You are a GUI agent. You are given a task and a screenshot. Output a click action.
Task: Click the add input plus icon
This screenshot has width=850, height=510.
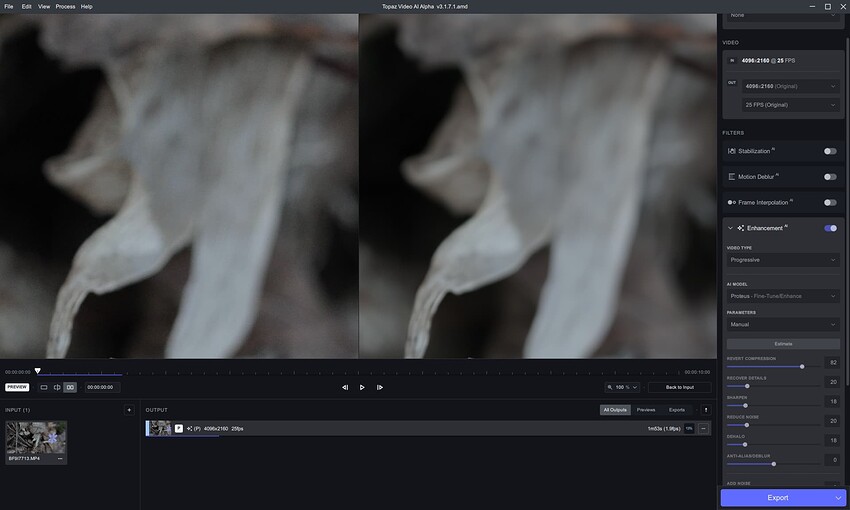(x=128, y=410)
